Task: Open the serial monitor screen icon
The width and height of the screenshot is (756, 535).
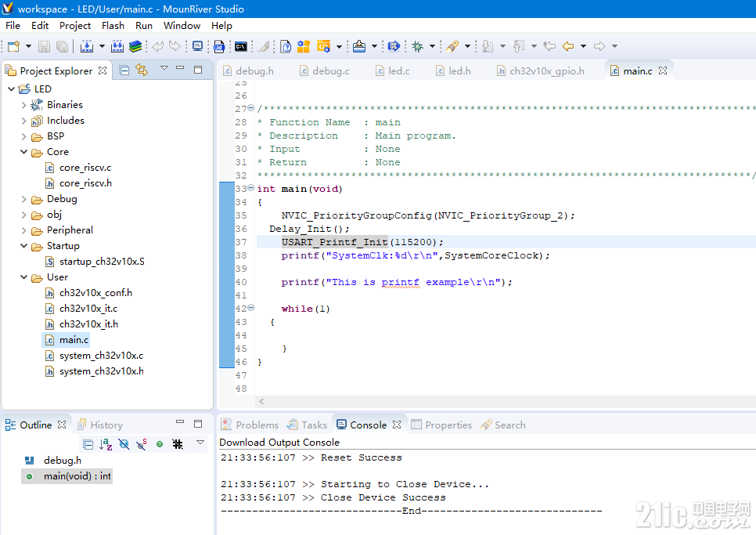Action: (x=198, y=46)
